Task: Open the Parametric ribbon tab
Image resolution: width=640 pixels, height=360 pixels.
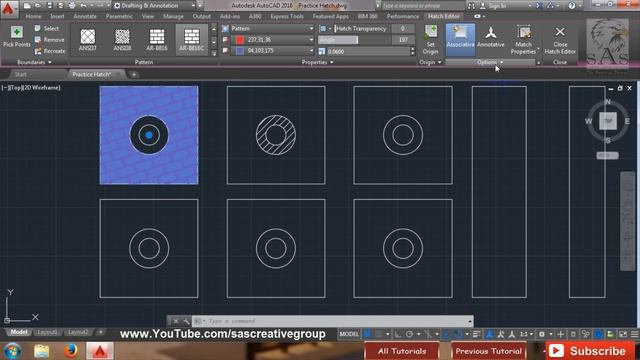Action: click(x=119, y=16)
